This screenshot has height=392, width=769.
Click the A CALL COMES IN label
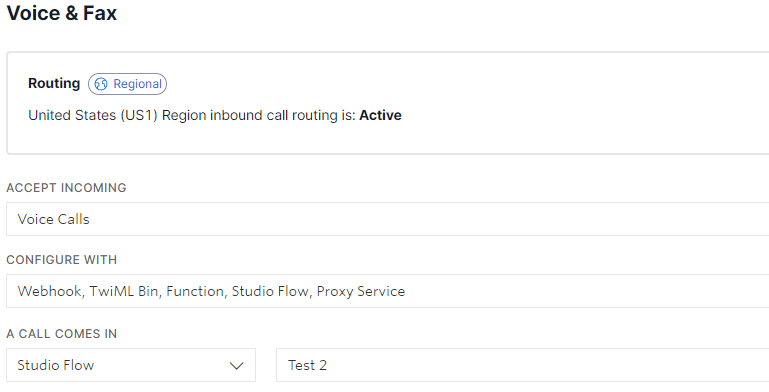[x=62, y=334]
